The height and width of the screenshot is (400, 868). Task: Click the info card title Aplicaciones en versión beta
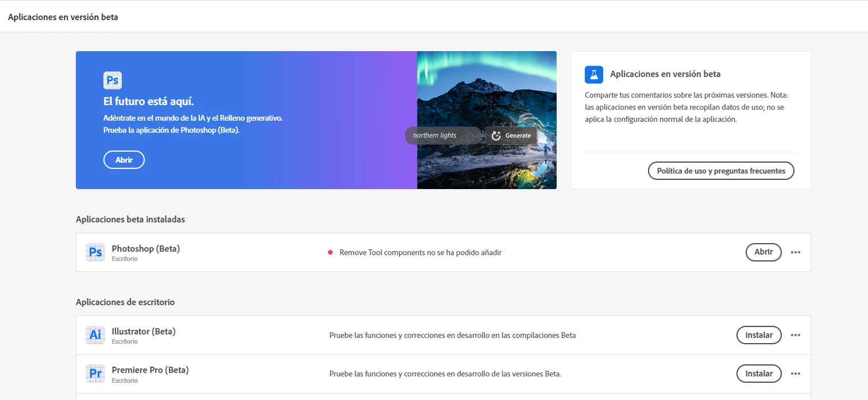665,74
